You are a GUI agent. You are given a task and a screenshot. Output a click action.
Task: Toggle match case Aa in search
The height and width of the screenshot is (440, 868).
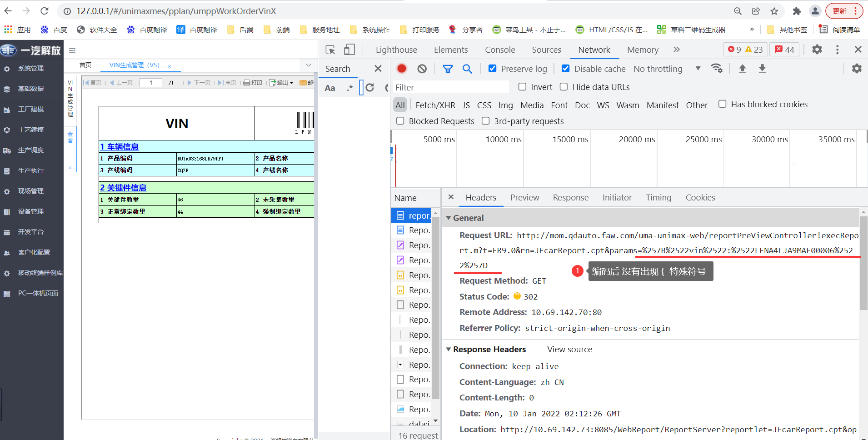click(x=330, y=88)
